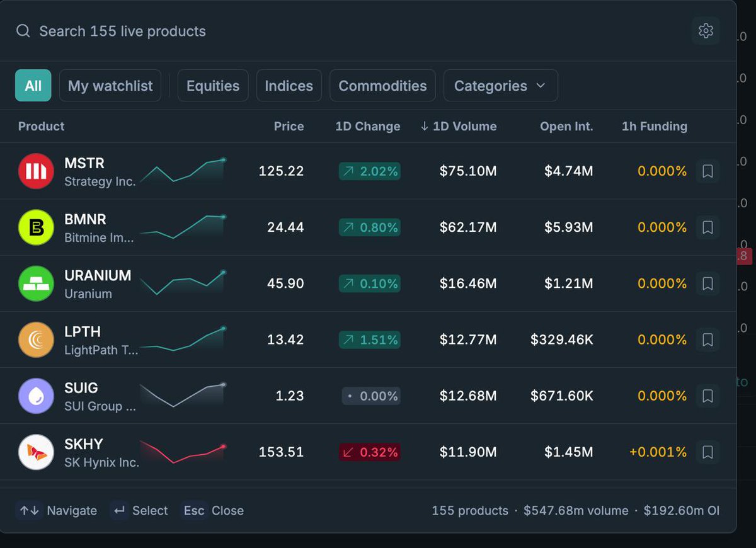Sort by 1D Volume column header
756x548 pixels.
point(458,126)
